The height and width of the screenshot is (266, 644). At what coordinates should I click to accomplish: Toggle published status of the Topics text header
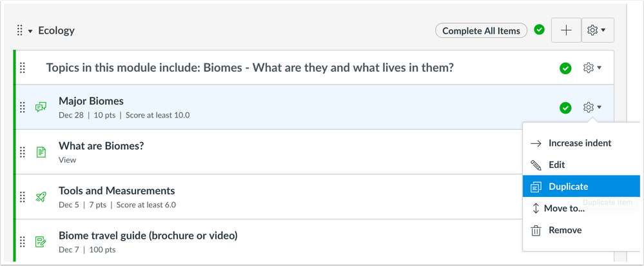click(x=565, y=68)
